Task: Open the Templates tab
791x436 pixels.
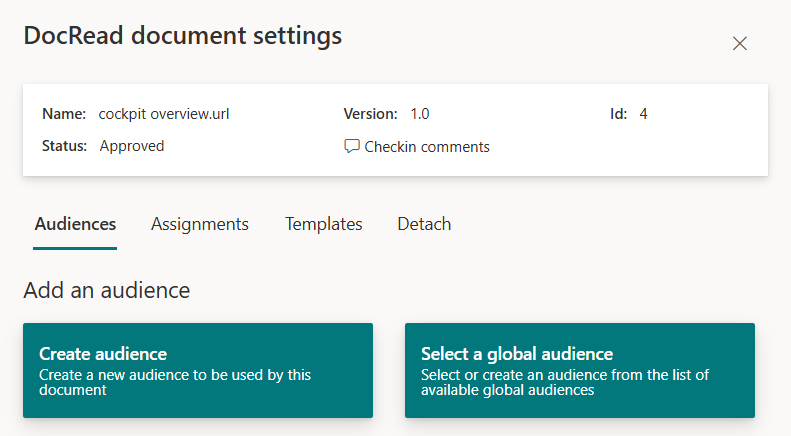Action: tap(324, 224)
